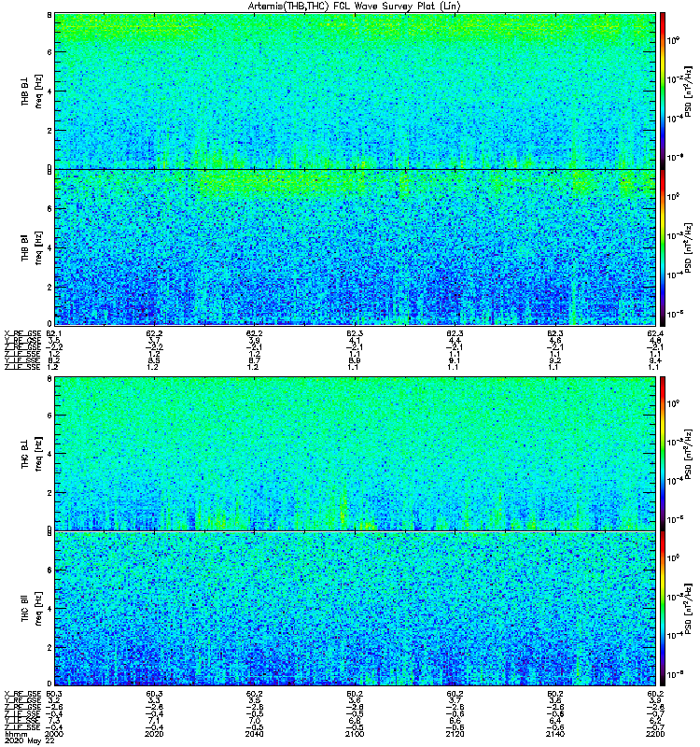Click the 'THC B∥ freq [Hz]' axis label
Viewport: 700px width, 747px height.
point(32,608)
